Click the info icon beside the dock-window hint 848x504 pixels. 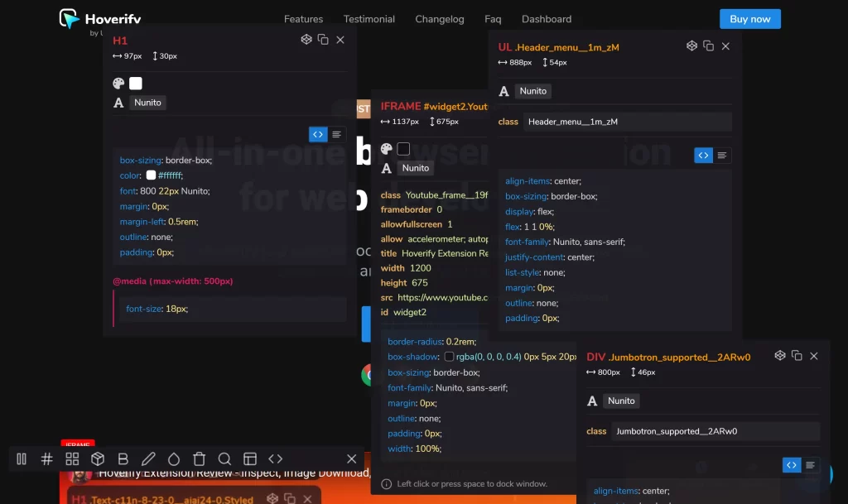click(386, 484)
